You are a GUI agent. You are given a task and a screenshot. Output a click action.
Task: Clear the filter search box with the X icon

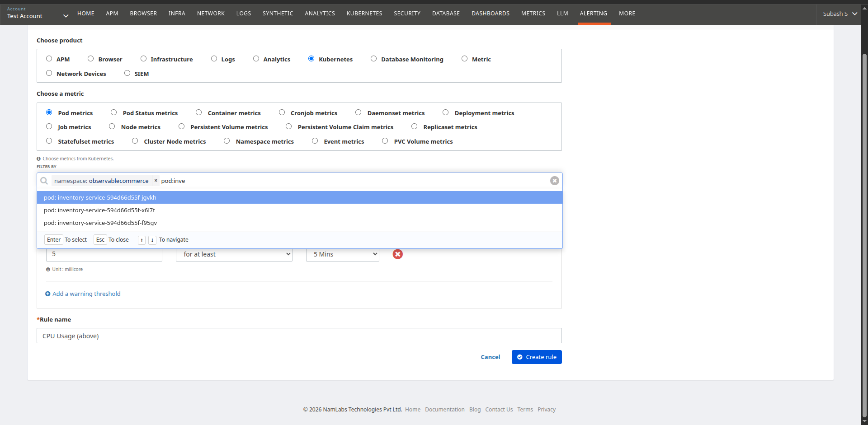coord(554,181)
